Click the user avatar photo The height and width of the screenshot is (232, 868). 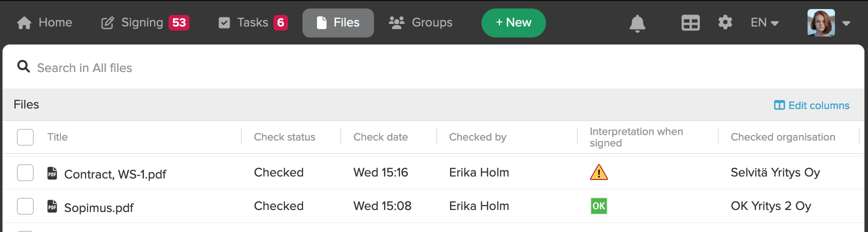point(821,22)
